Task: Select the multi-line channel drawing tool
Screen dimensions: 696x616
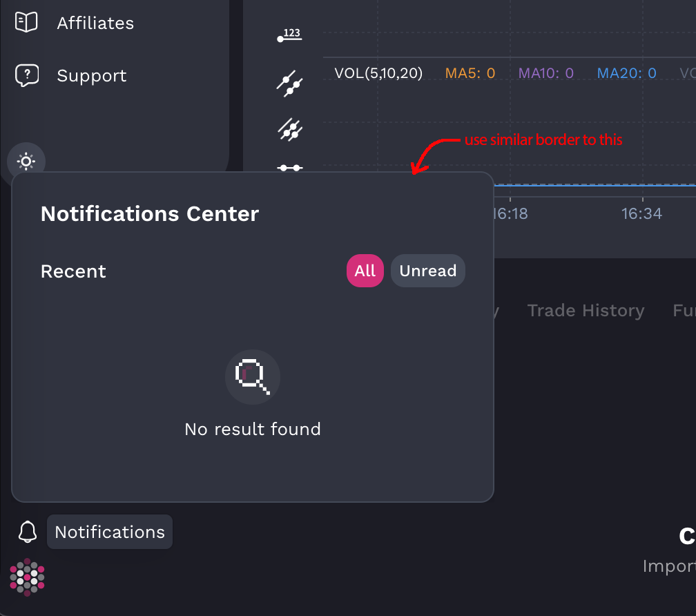Action: pos(289,130)
